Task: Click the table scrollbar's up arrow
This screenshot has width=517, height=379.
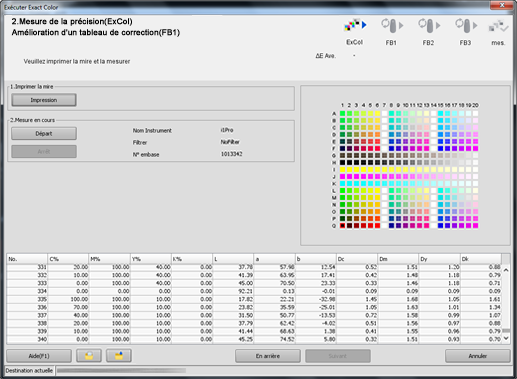Action: coord(506,270)
